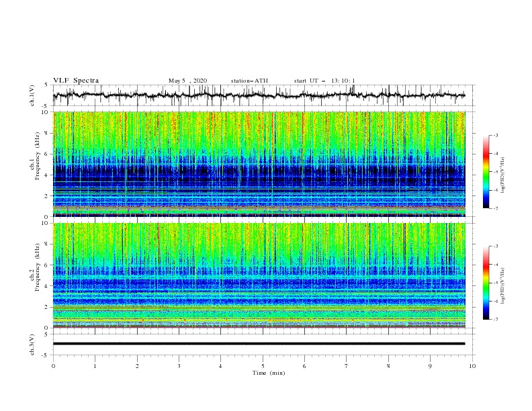Click the ch.2 color bar '-7' label
The image size is (532, 411).
495,320
